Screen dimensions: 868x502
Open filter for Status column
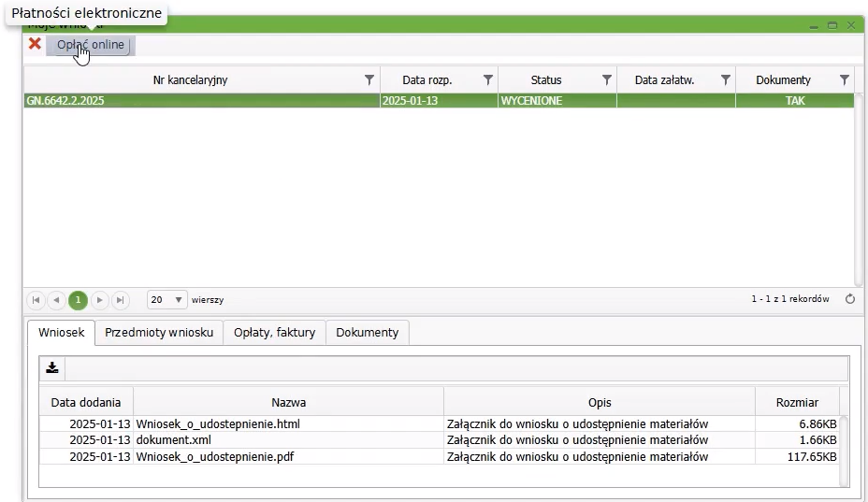(606, 80)
